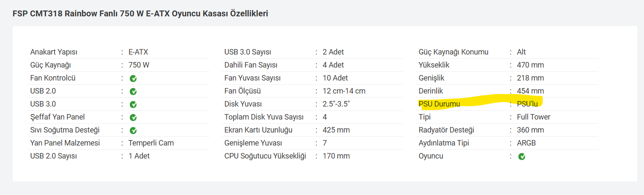Click the Ekran Kartı Uzunluğu 425 mm value

pyautogui.click(x=336, y=130)
